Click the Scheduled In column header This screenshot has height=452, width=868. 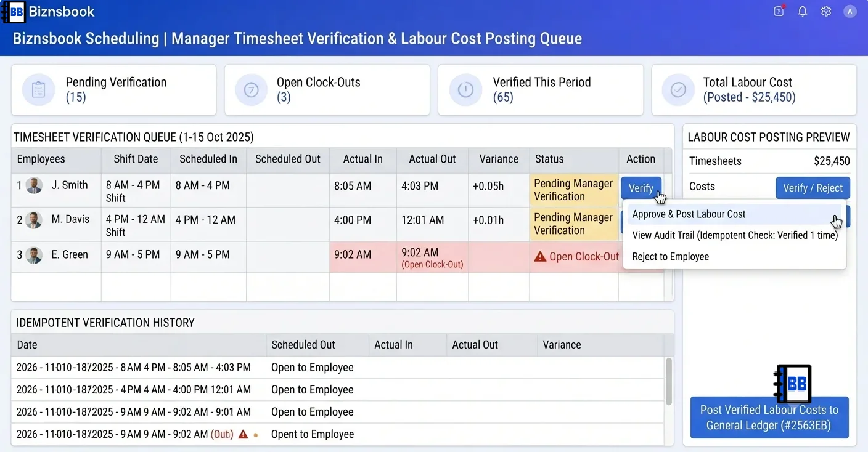tap(208, 159)
